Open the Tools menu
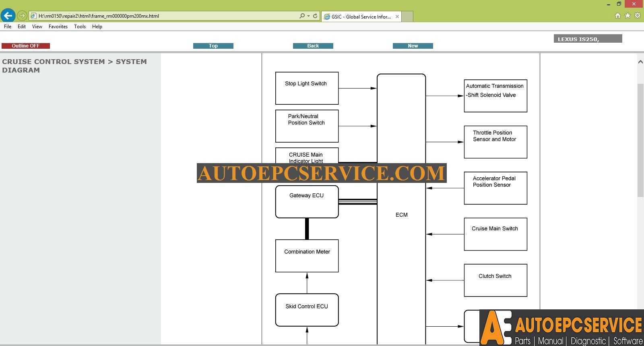This screenshot has height=346, width=644. click(x=80, y=27)
